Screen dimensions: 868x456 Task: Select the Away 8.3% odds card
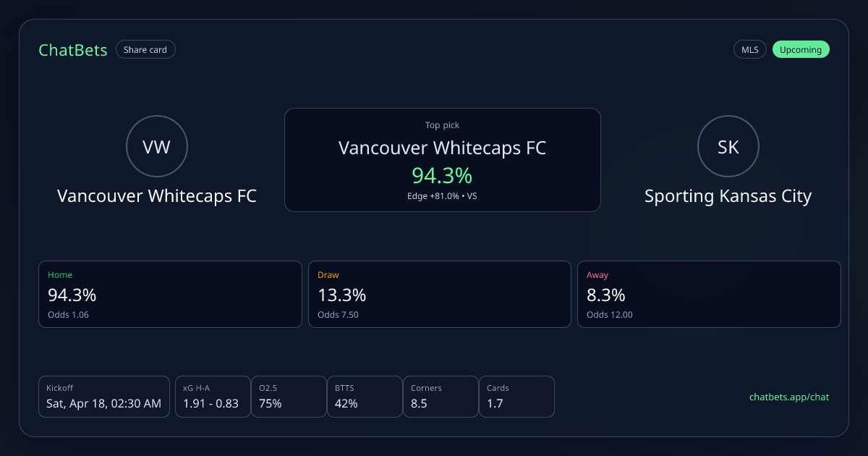(709, 294)
